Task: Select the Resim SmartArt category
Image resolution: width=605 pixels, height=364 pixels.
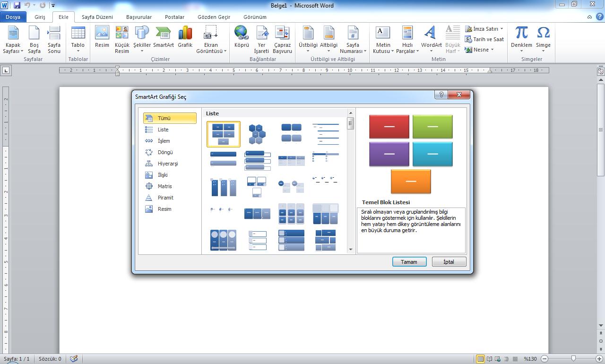Action: [170, 209]
